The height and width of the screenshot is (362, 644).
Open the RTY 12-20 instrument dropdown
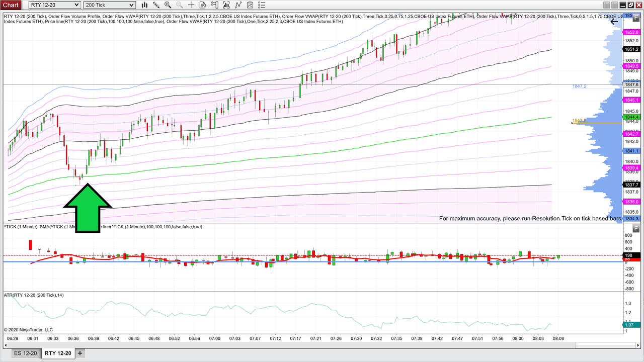[54, 5]
